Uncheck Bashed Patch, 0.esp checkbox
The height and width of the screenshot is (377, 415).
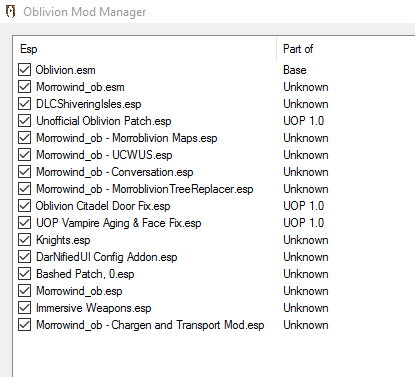pos(24,274)
